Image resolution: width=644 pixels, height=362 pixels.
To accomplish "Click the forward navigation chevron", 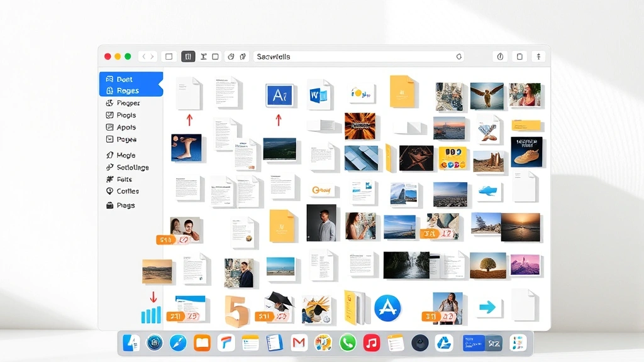I will pos(153,56).
